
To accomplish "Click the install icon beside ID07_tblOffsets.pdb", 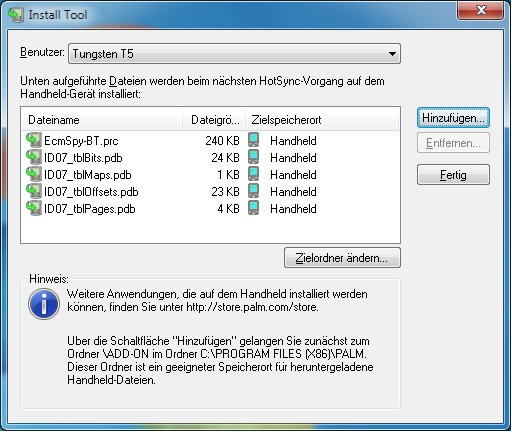I will pos(34,191).
